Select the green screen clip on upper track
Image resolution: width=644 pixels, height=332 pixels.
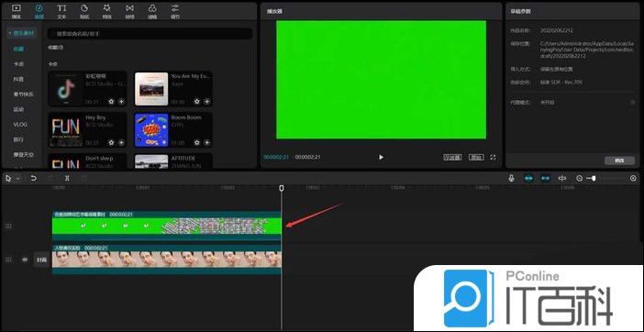click(x=167, y=226)
